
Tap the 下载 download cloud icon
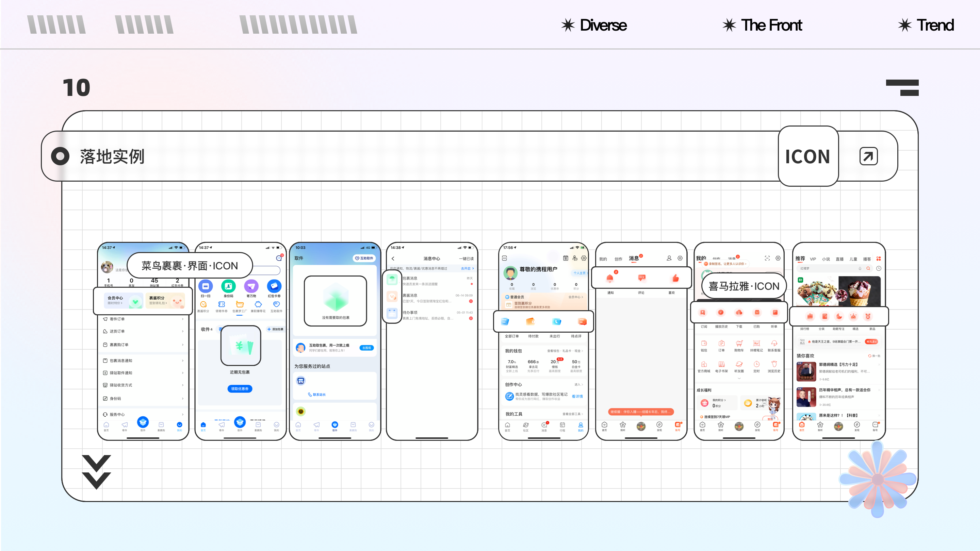739,312
